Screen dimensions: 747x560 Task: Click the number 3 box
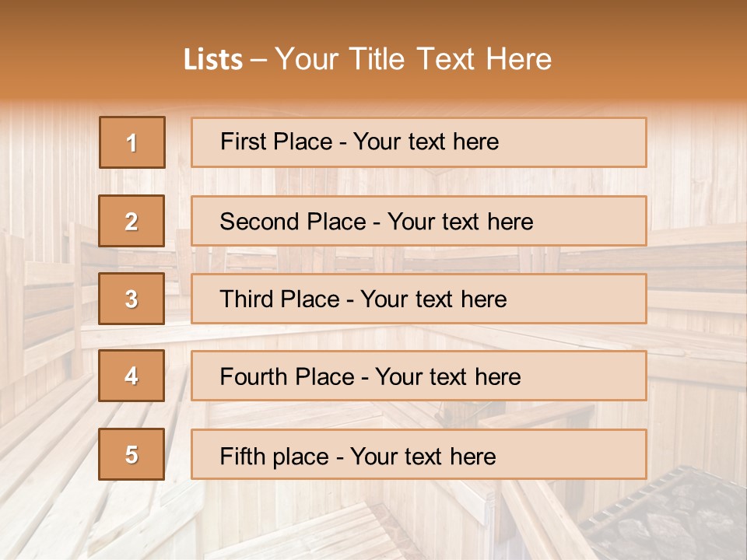(132, 299)
